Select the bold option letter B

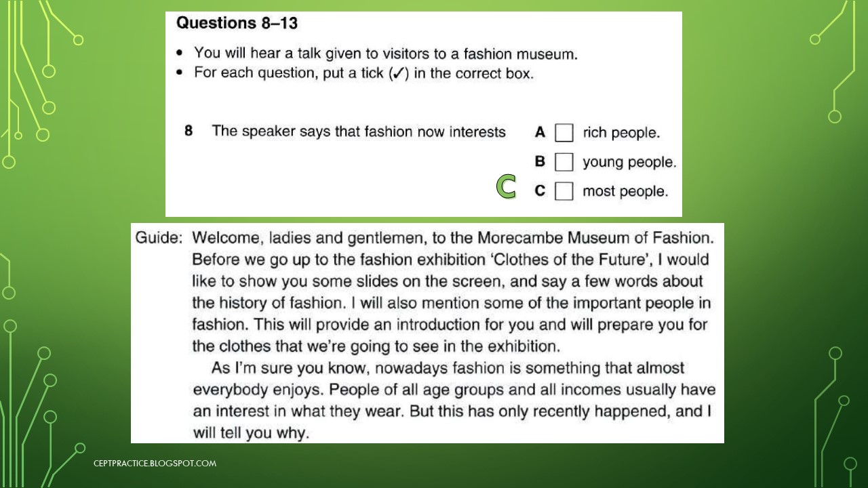(x=540, y=161)
